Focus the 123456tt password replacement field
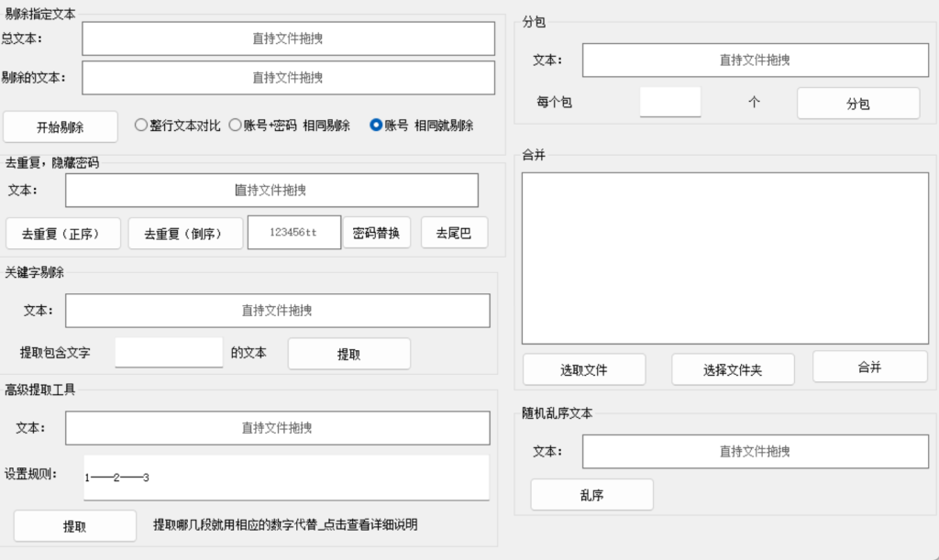This screenshot has height=560, width=939. 294,232
